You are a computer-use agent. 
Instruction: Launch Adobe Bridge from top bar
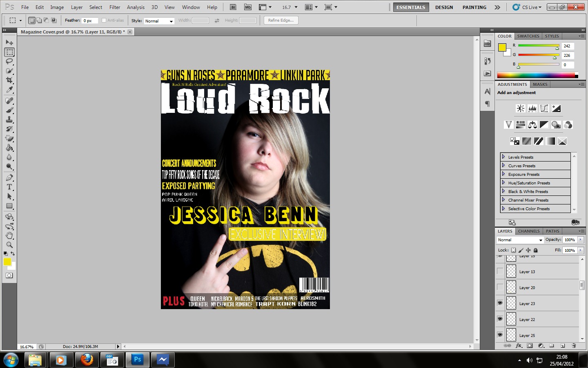(233, 7)
